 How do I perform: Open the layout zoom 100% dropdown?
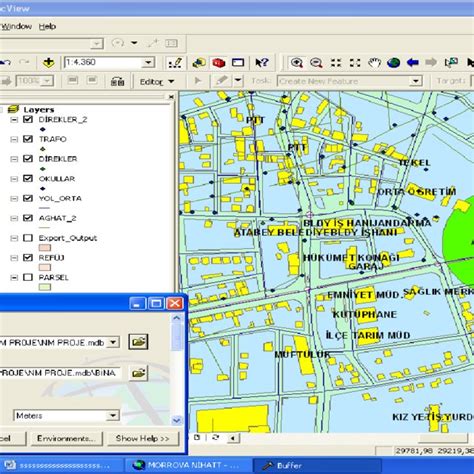pyautogui.click(x=47, y=81)
